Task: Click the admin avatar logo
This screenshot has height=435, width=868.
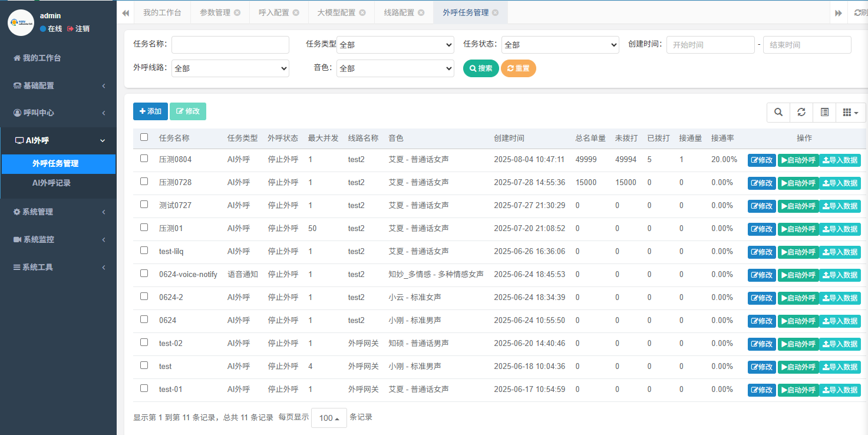Action: pos(21,23)
